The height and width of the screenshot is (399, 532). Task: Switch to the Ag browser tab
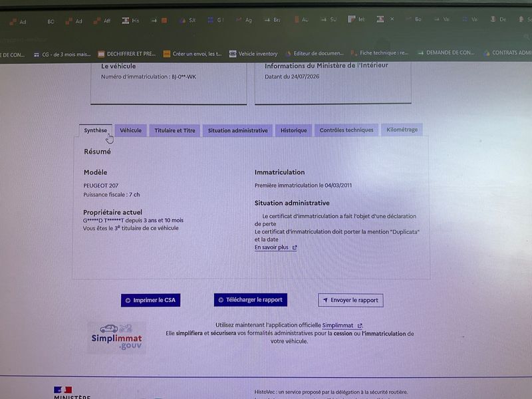244,20
